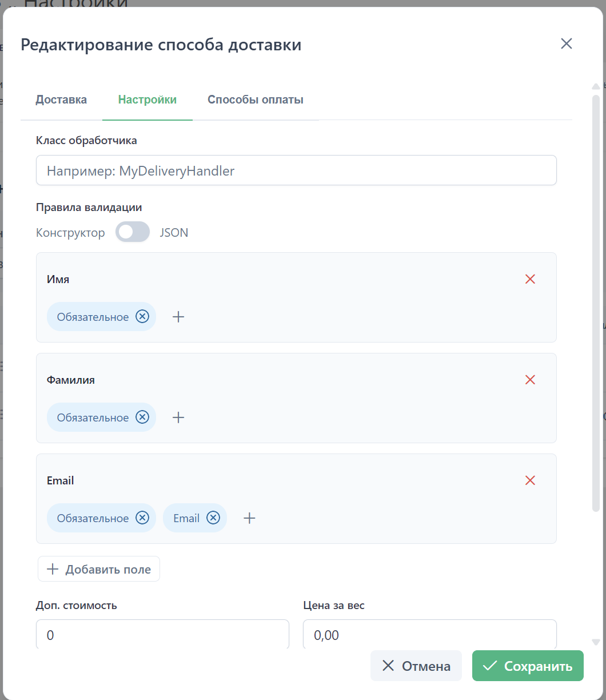This screenshot has height=700, width=606.
Task: Remove Обязательное rule from Имя field
Action: (x=142, y=317)
